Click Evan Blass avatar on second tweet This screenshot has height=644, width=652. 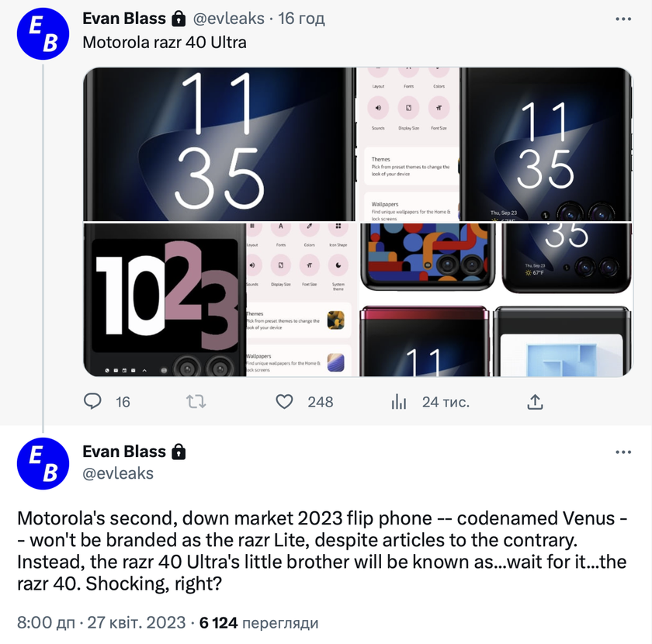[x=43, y=463]
